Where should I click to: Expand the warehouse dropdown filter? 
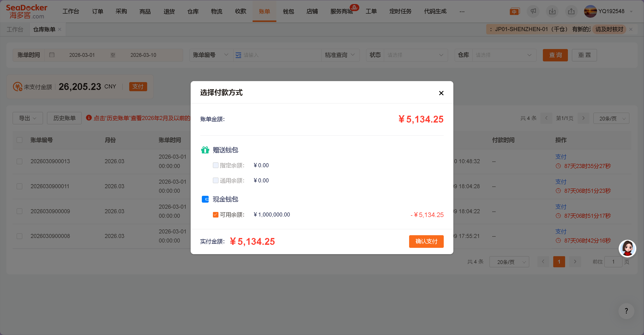click(x=503, y=55)
